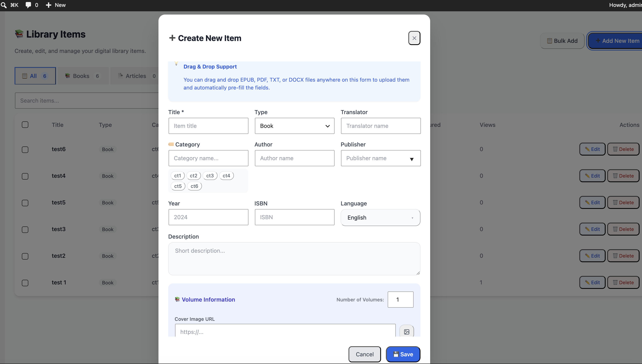Edit the test4 item
This screenshot has width=642, height=364.
[592, 176]
